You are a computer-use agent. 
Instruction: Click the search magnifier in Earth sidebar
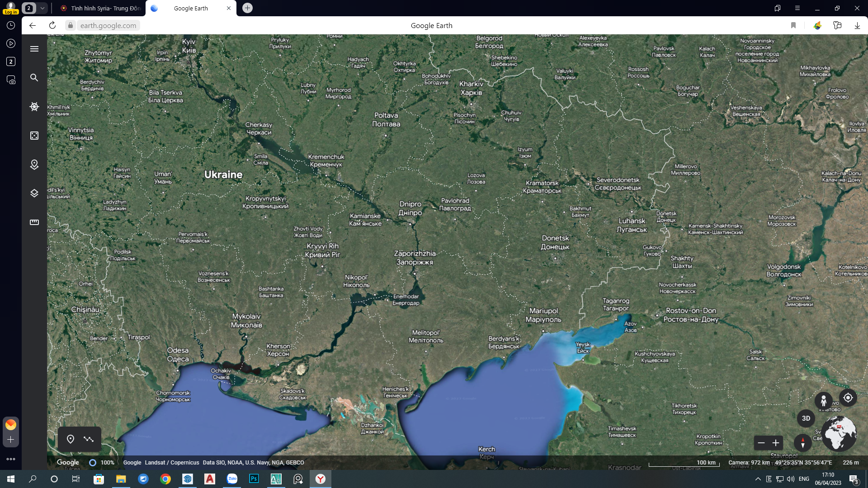[34, 78]
